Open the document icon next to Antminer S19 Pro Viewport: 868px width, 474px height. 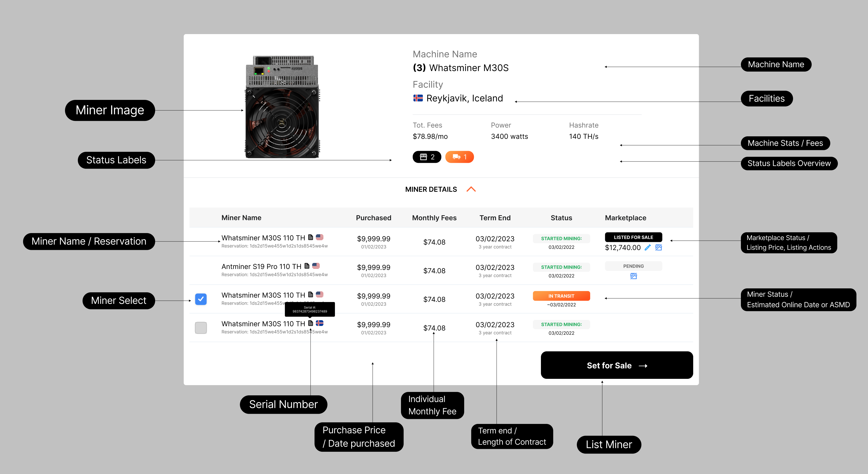point(307,266)
